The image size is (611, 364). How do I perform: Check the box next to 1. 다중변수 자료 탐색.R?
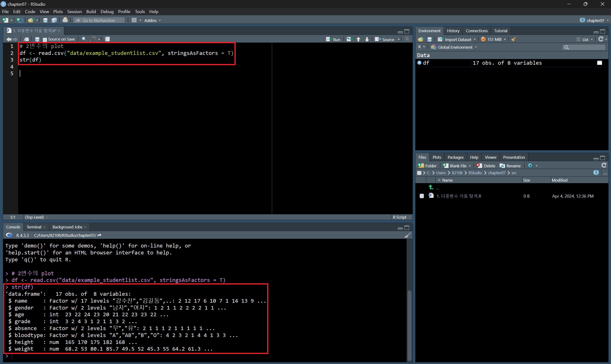point(422,196)
